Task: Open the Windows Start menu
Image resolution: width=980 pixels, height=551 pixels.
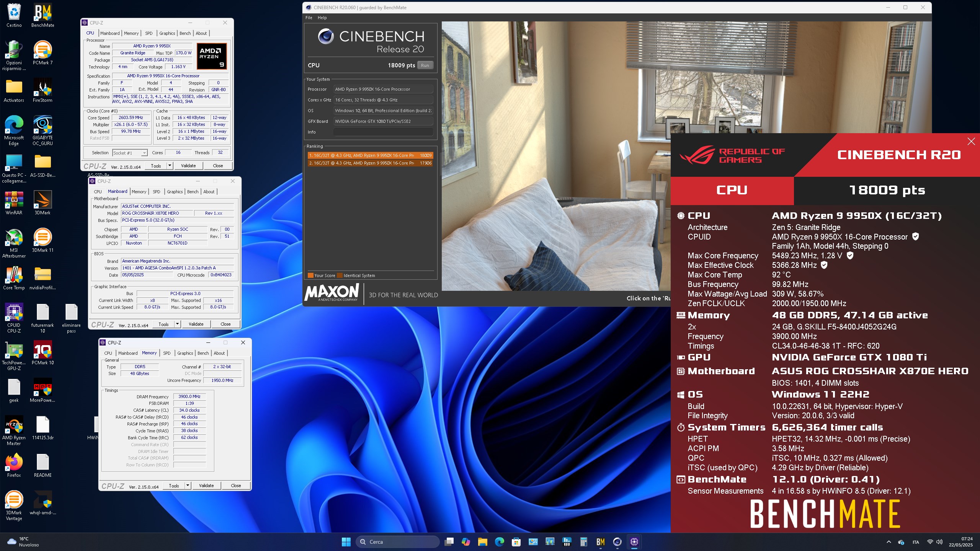Action: coord(346,542)
